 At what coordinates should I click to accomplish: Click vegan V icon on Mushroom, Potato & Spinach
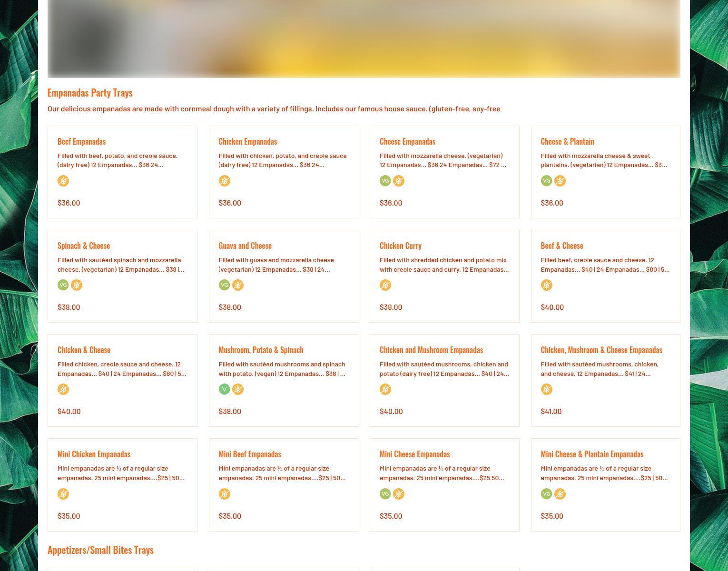pos(224,389)
